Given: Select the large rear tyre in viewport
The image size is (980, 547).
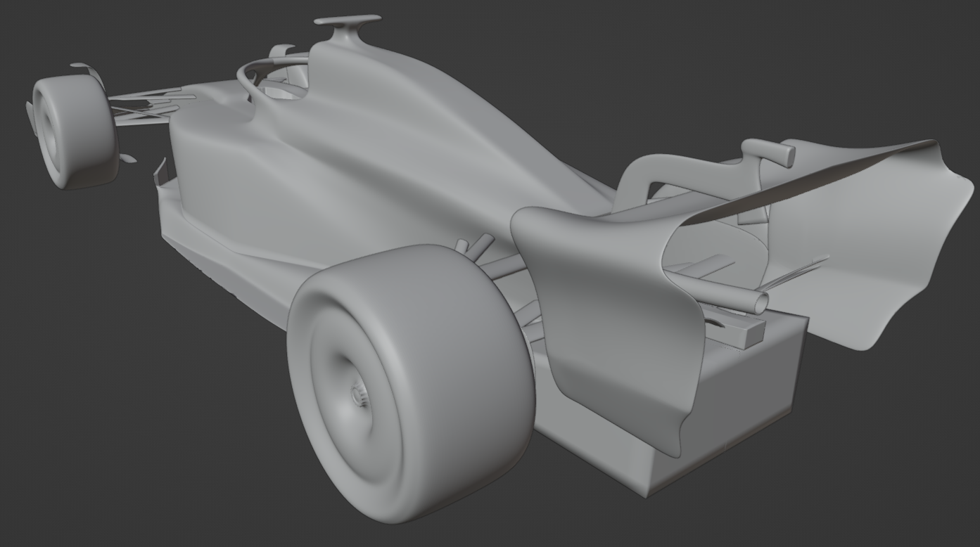Looking at the screenshot, I should pos(412,383).
